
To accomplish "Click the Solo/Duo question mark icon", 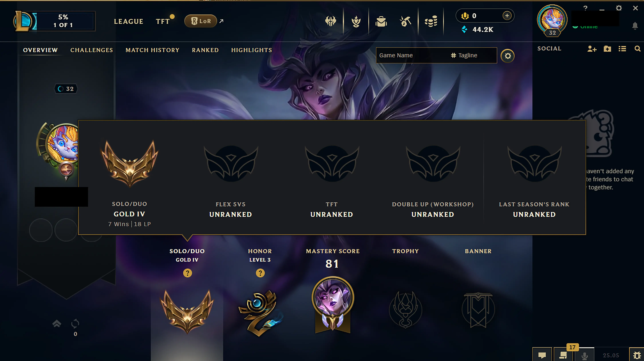I will (x=187, y=273).
